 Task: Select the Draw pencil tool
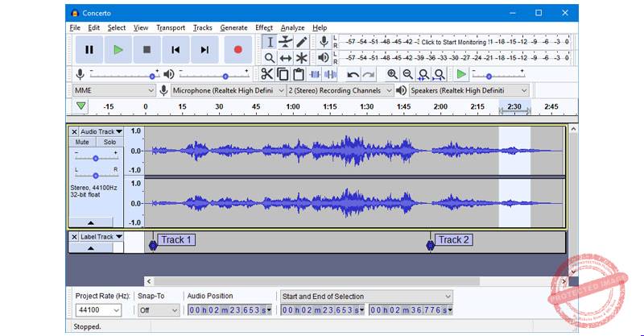(x=301, y=42)
